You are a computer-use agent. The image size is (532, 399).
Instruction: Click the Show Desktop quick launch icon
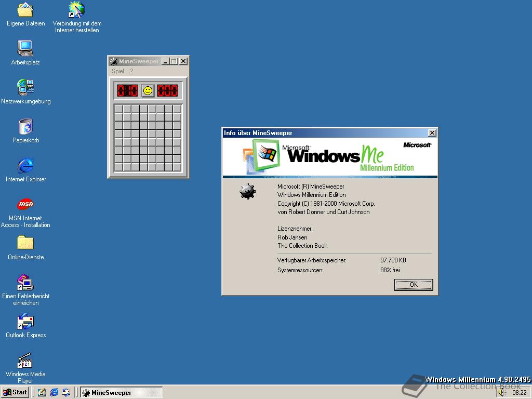coord(42,393)
